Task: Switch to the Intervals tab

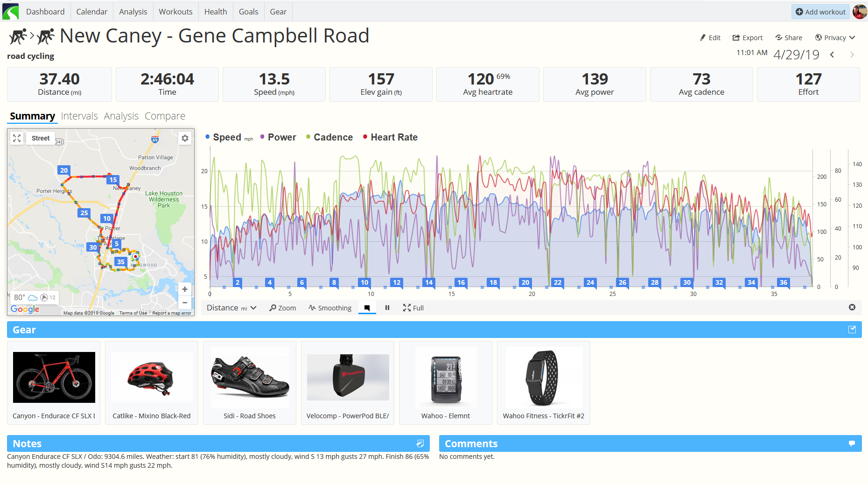Action: pos(79,116)
